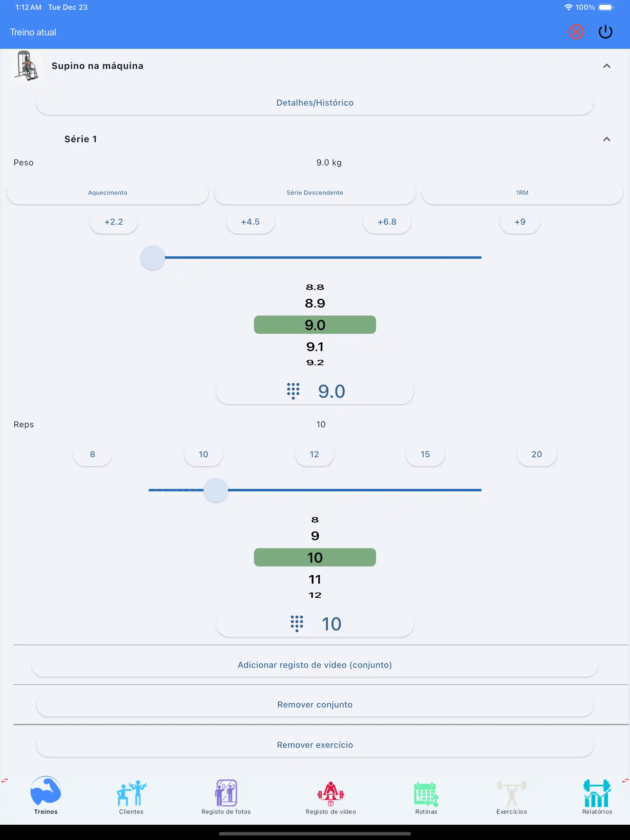
Task: Open the Clientes tab icon
Action: (x=131, y=794)
